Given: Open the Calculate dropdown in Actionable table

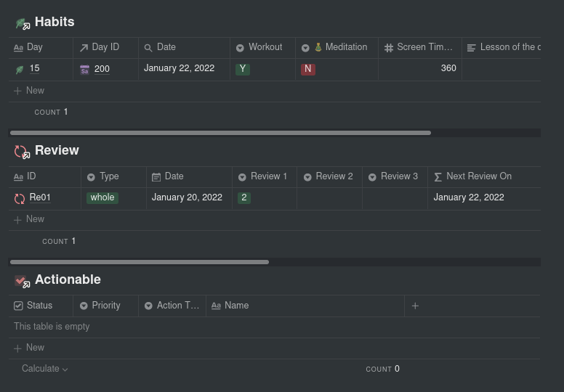Looking at the screenshot, I should click(44, 369).
